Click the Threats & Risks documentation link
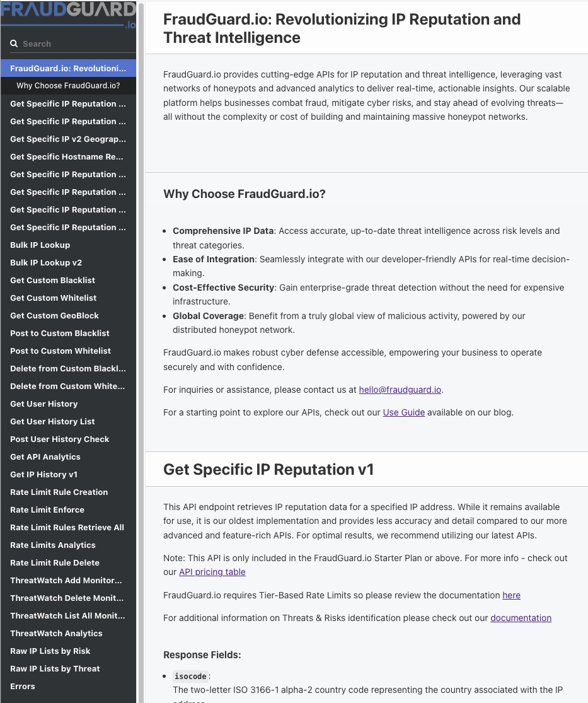 [x=521, y=618]
